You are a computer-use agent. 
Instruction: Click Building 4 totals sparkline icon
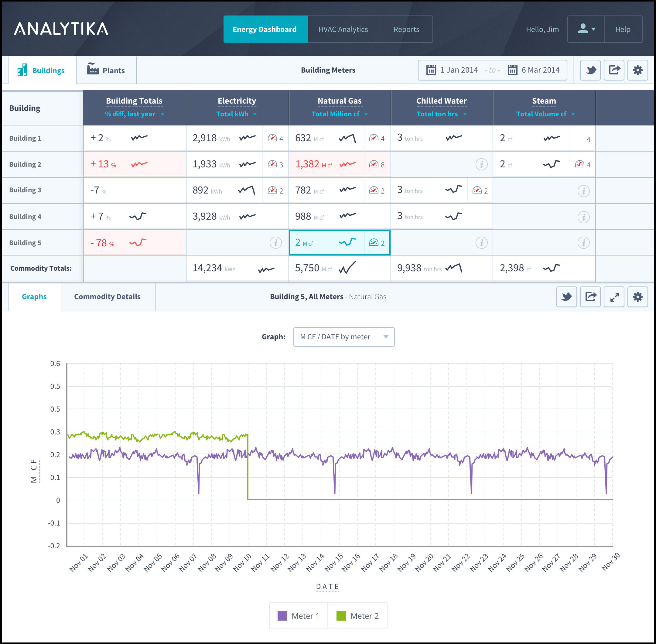point(138,216)
